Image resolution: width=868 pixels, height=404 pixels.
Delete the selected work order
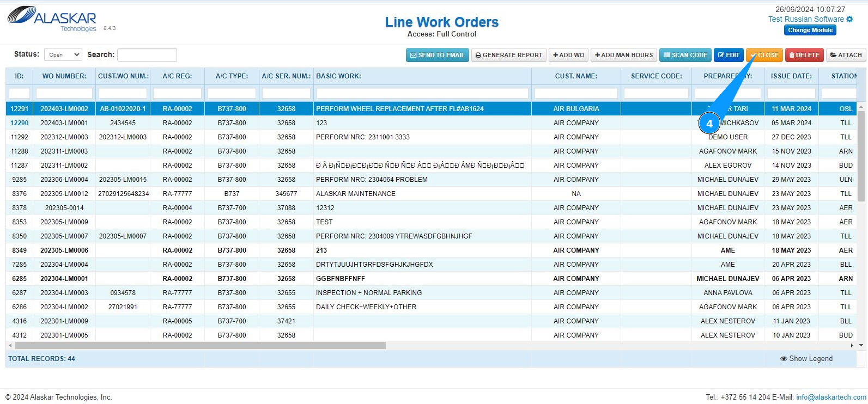tap(804, 55)
